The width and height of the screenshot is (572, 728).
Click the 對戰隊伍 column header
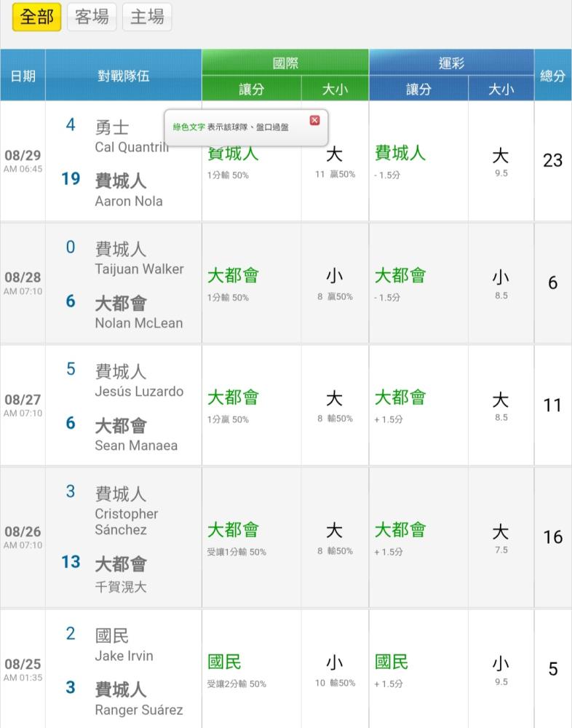pos(123,75)
